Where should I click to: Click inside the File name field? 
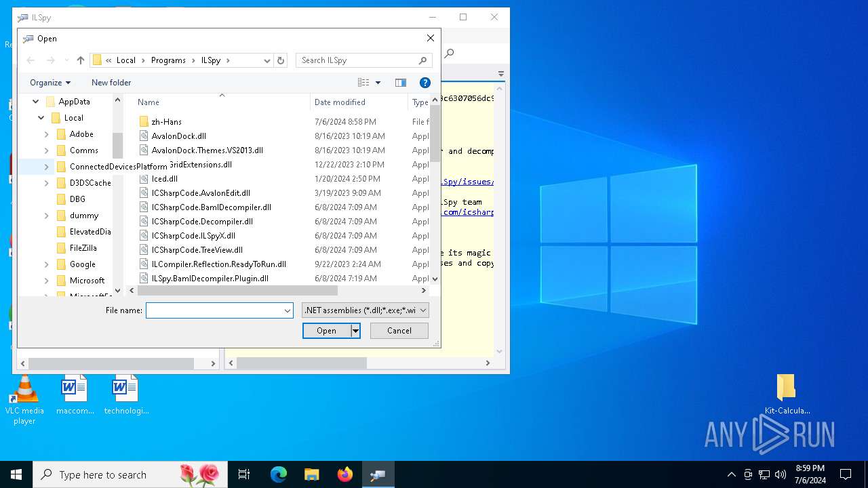[214, 310]
